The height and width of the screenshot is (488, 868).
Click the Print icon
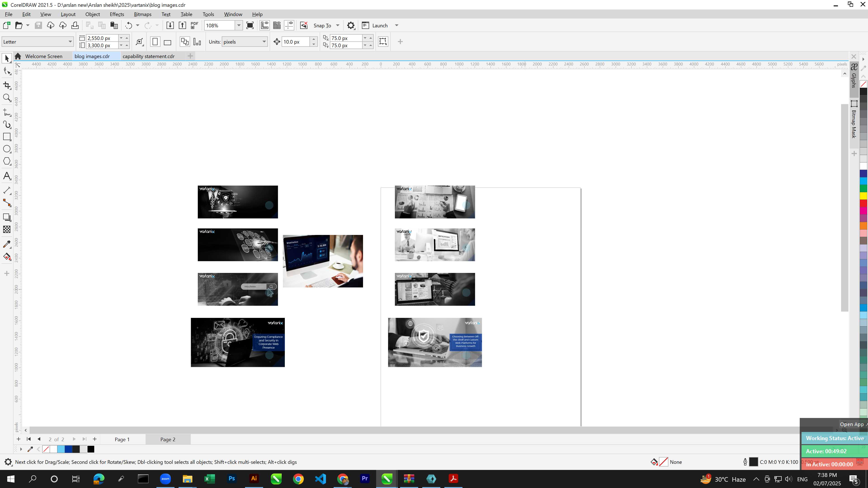[75, 25]
